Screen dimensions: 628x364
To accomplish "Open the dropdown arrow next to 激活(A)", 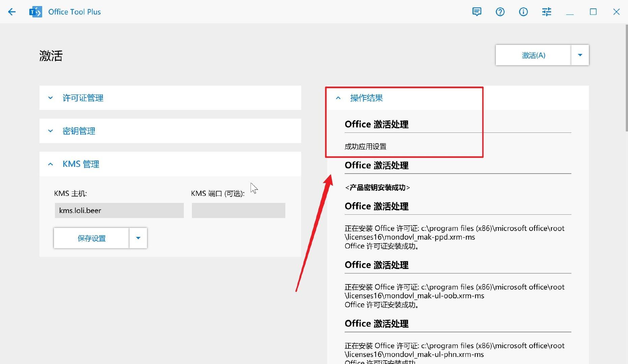I will tap(580, 55).
